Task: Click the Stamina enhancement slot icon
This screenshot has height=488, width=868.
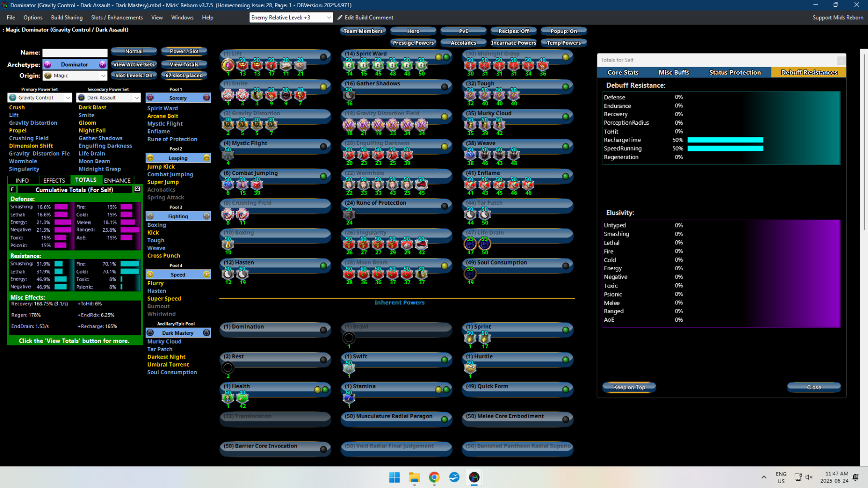Action: pyautogui.click(x=349, y=398)
